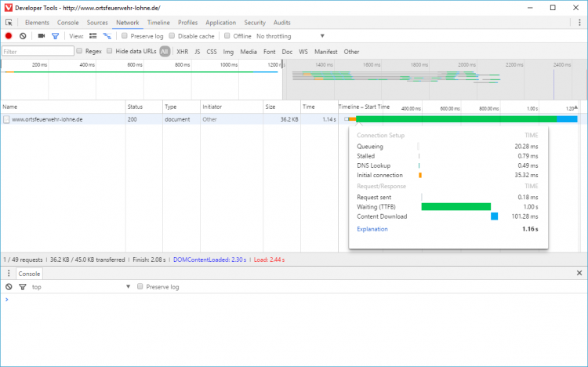Tick the Offline checkbox
The height and width of the screenshot is (367, 588).
(227, 35)
